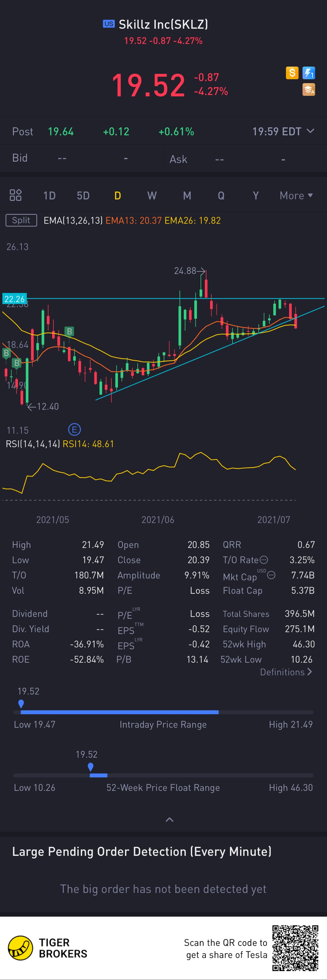
Task: Select the 5D timeframe tab
Action: point(83,196)
